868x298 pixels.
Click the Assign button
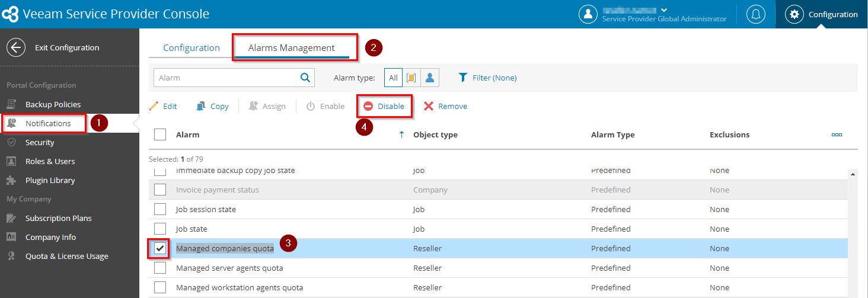pyautogui.click(x=267, y=107)
